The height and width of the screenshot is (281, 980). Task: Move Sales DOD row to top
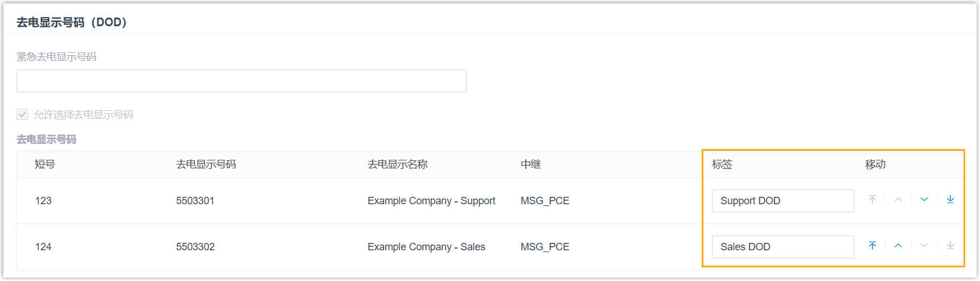[x=872, y=246]
